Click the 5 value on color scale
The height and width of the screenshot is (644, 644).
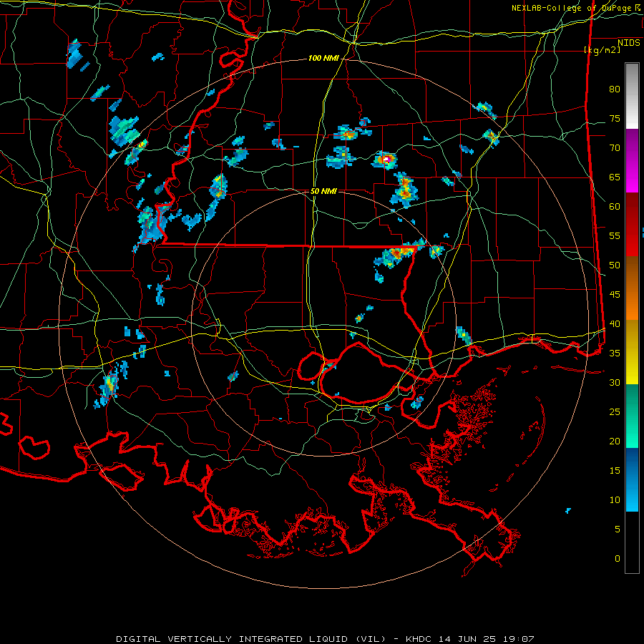pyautogui.click(x=618, y=530)
